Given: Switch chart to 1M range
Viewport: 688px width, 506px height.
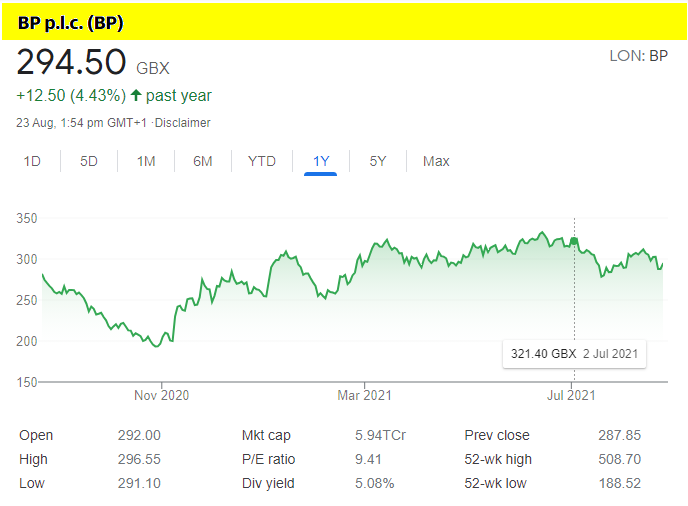Looking at the screenshot, I should tap(146, 161).
